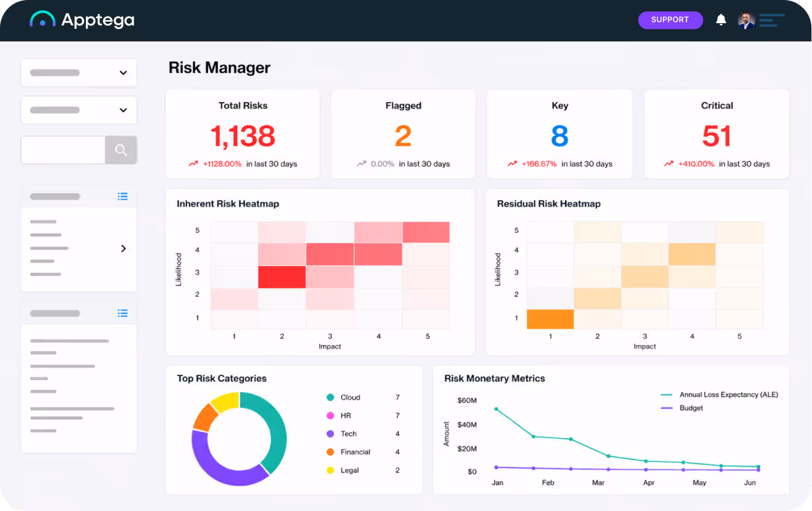The image size is (812, 511).
Task: Expand the second sidebar dropdown
Action: (78, 110)
